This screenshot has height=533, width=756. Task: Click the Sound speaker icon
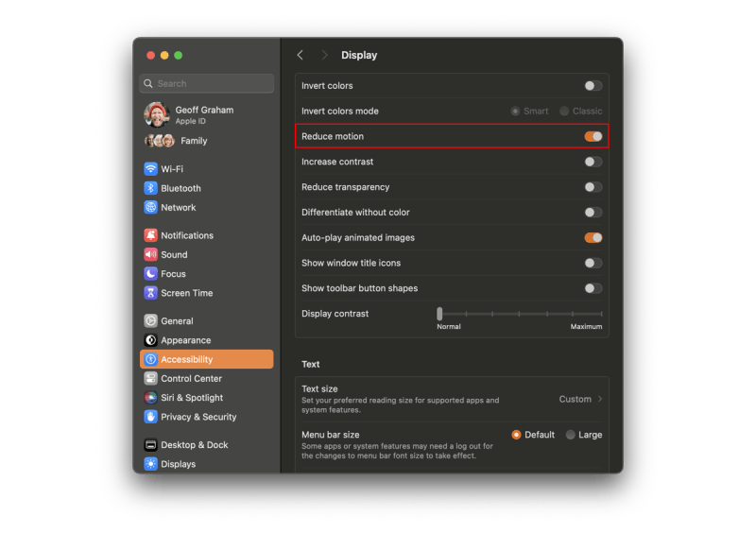click(x=150, y=254)
